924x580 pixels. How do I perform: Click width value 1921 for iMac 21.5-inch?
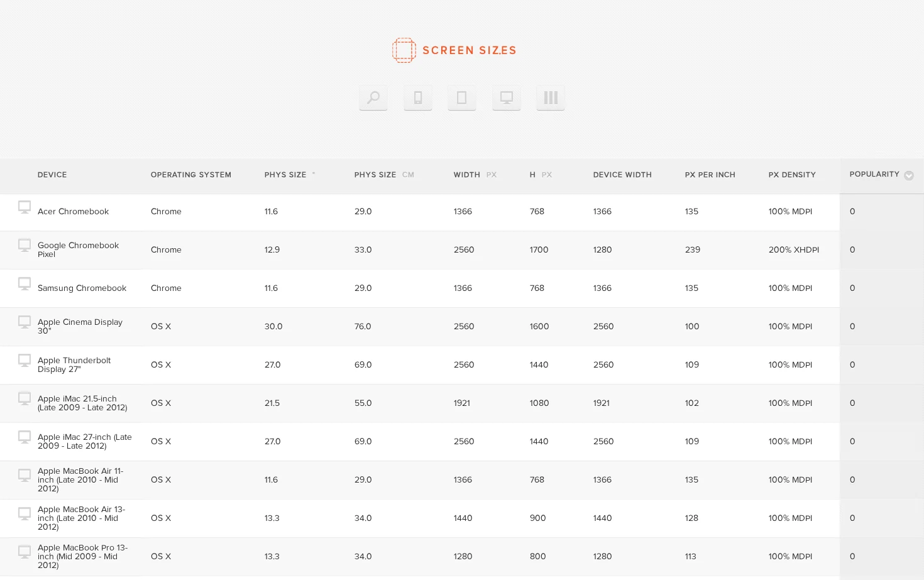pos(462,403)
